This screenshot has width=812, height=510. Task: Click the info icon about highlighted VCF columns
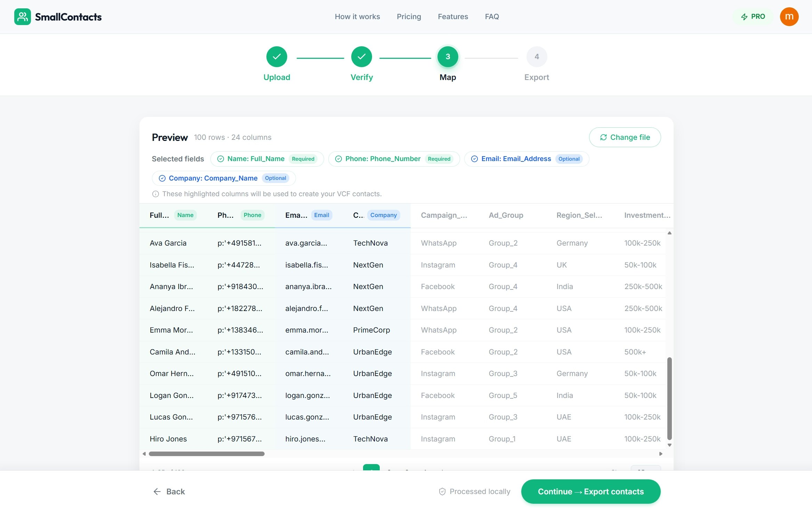[155, 194]
